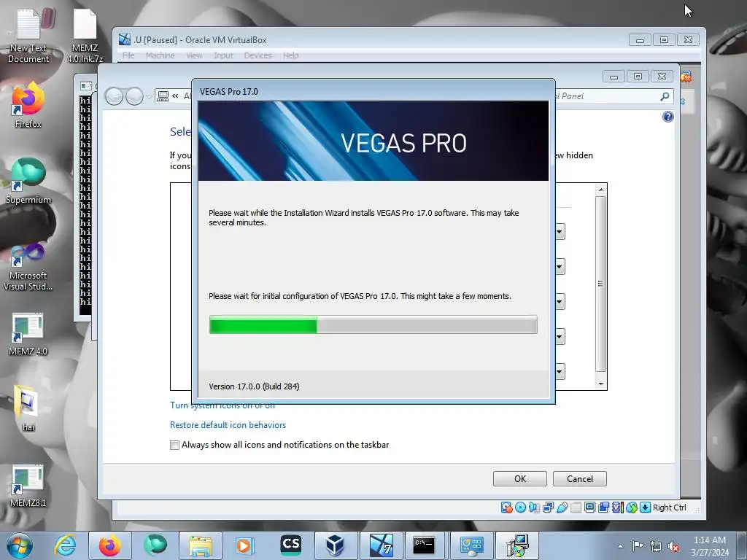
Task: Open the Firefox shortcut on the desktop
Action: 28,105
